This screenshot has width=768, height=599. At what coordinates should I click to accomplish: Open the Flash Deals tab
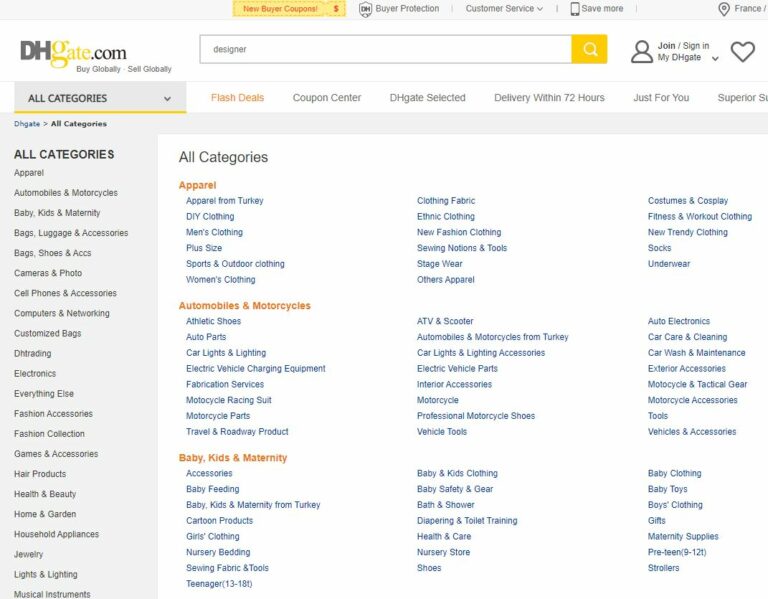point(237,98)
